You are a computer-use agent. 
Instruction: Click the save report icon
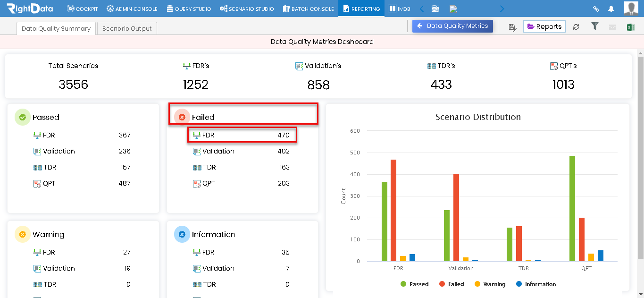point(512,27)
